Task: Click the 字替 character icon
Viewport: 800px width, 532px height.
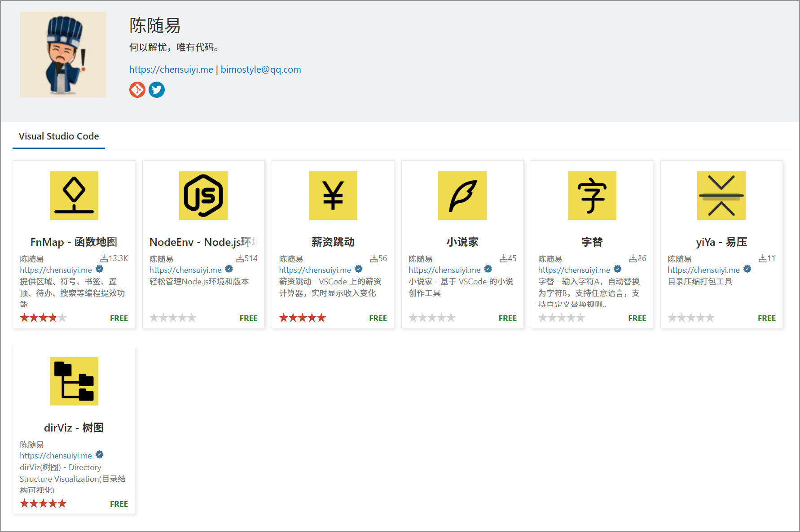Action: (592, 196)
